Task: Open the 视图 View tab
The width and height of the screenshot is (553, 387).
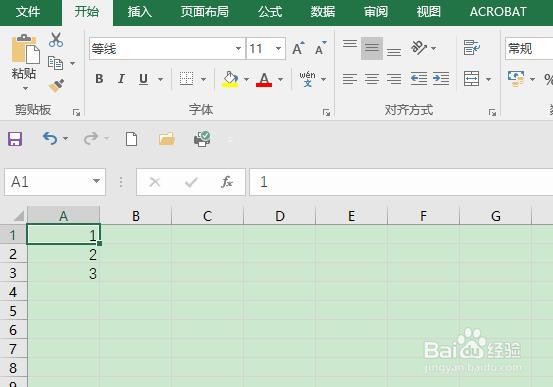Action: 429,12
